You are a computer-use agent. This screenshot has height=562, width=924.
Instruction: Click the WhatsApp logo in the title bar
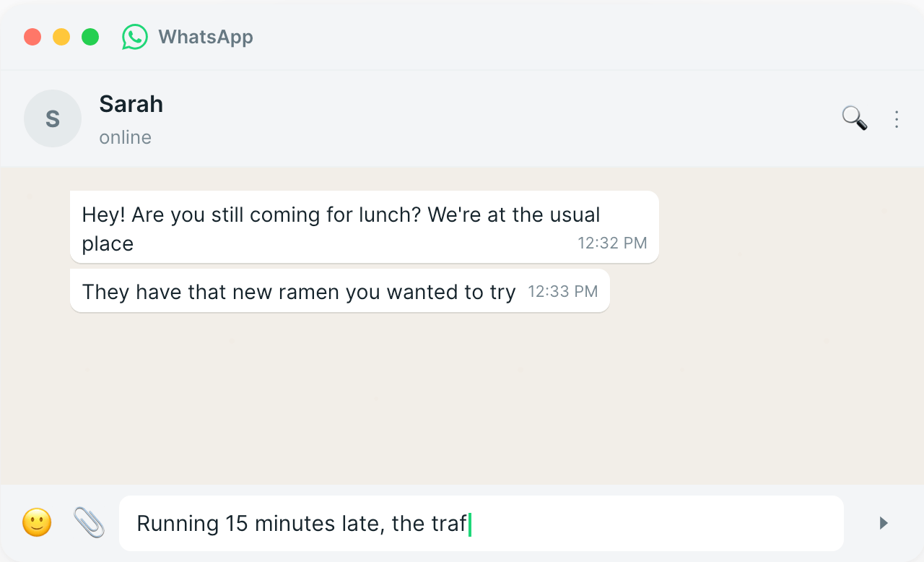coord(135,36)
